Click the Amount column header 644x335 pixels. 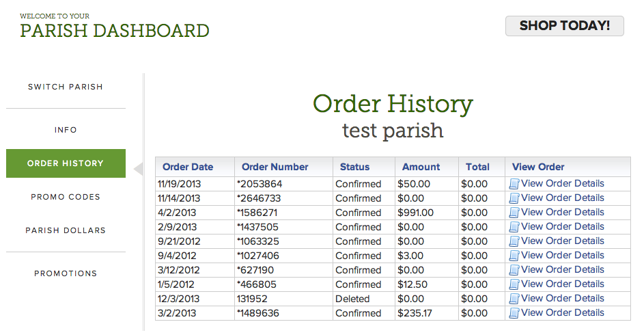coord(421,167)
